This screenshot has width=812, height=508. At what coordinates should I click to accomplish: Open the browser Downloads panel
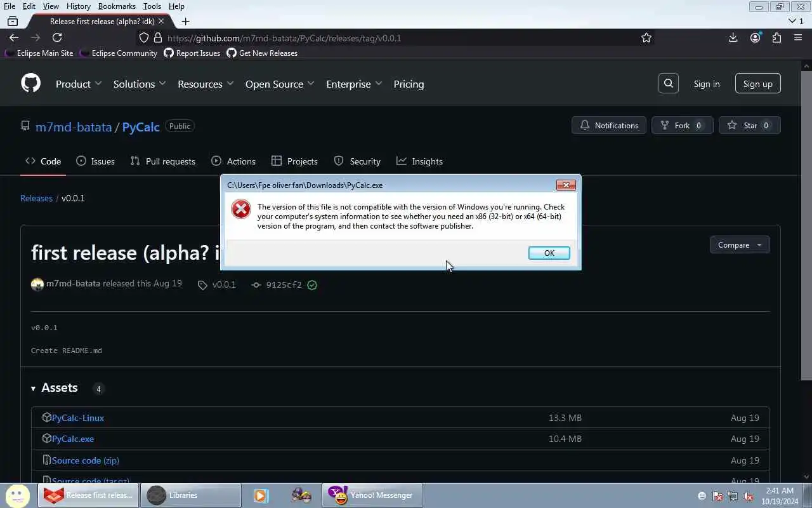(733, 37)
